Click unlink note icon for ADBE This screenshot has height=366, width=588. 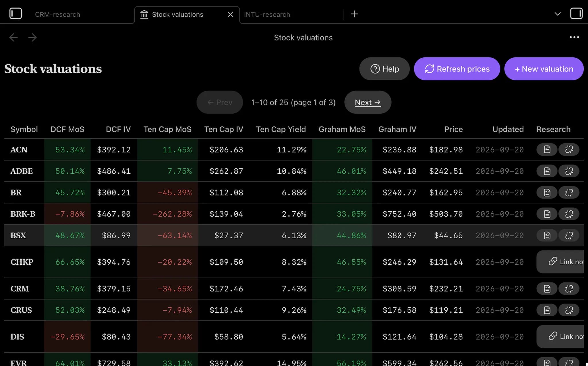coord(569,171)
